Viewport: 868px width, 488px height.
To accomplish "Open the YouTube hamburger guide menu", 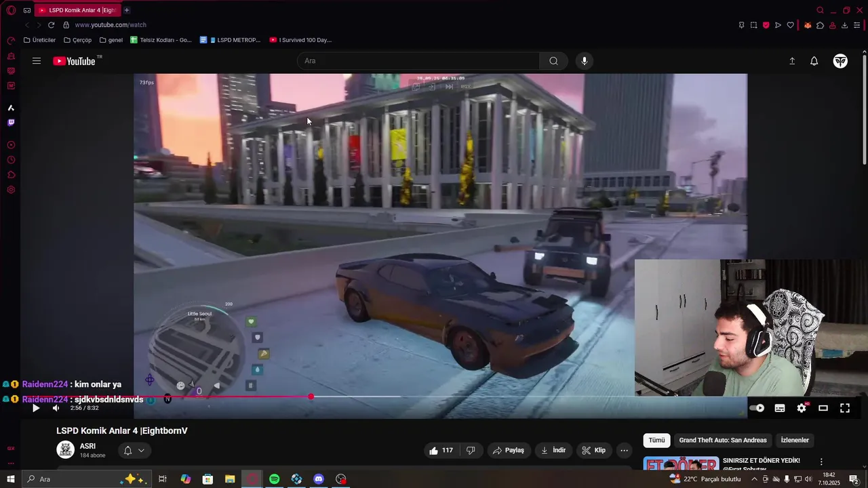I will (37, 61).
